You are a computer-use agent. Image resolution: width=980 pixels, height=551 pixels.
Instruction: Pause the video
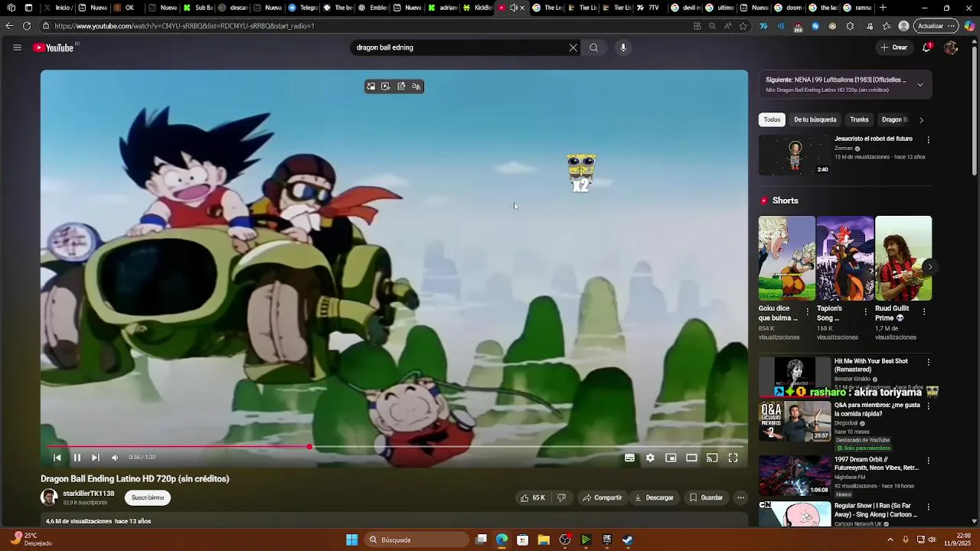pos(77,458)
